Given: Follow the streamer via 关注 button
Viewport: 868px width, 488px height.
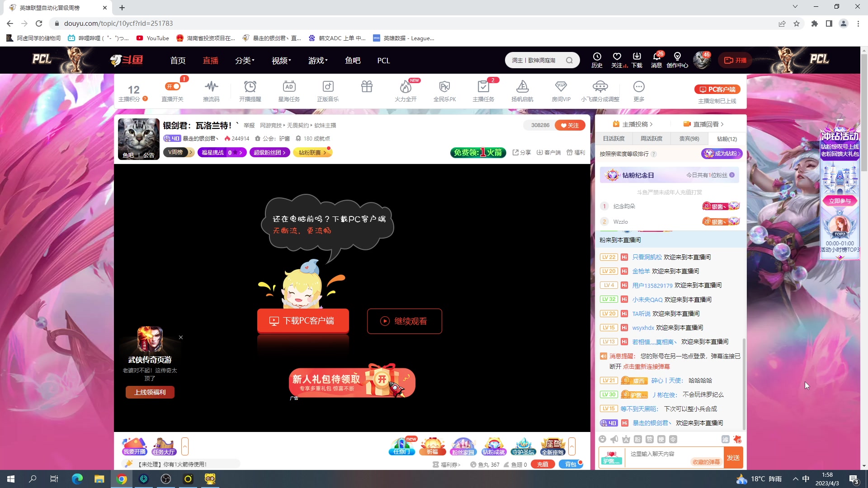Looking at the screenshot, I should [x=570, y=125].
